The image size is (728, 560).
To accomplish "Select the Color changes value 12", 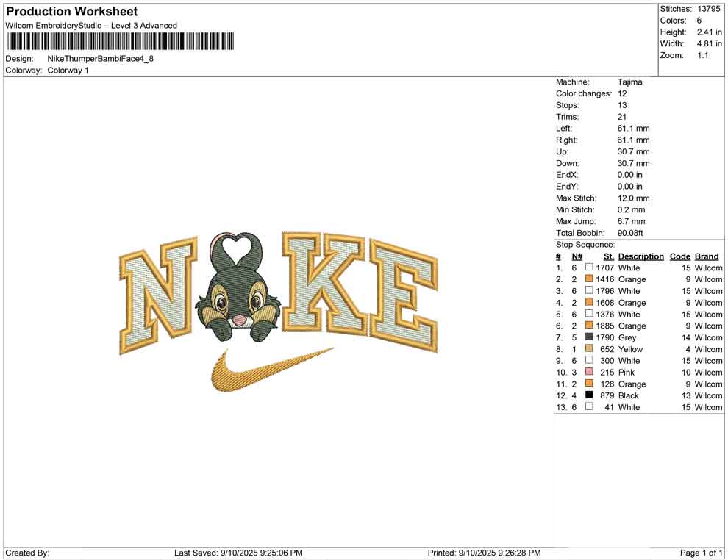I will point(622,94).
